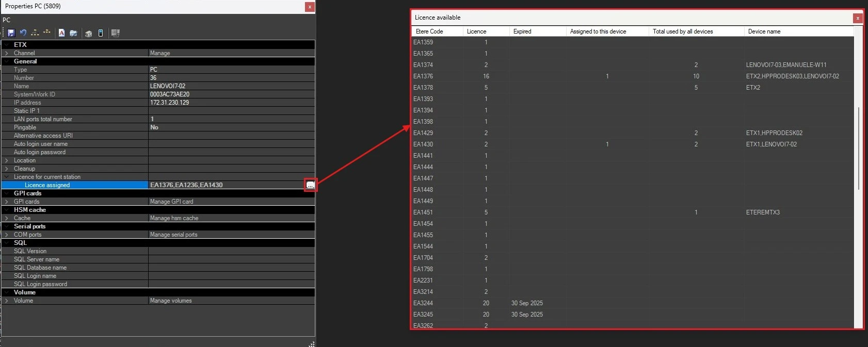Expand the Location property row

click(x=6, y=160)
